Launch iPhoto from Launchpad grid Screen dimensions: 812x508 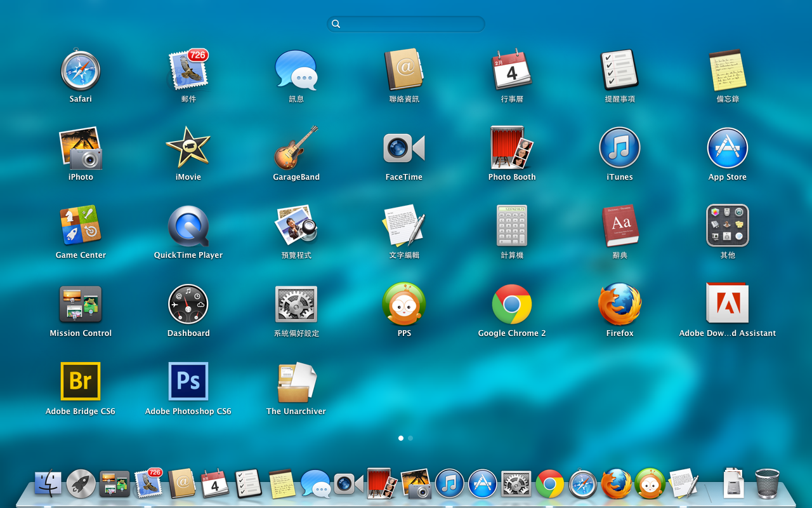(x=81, y=148)
